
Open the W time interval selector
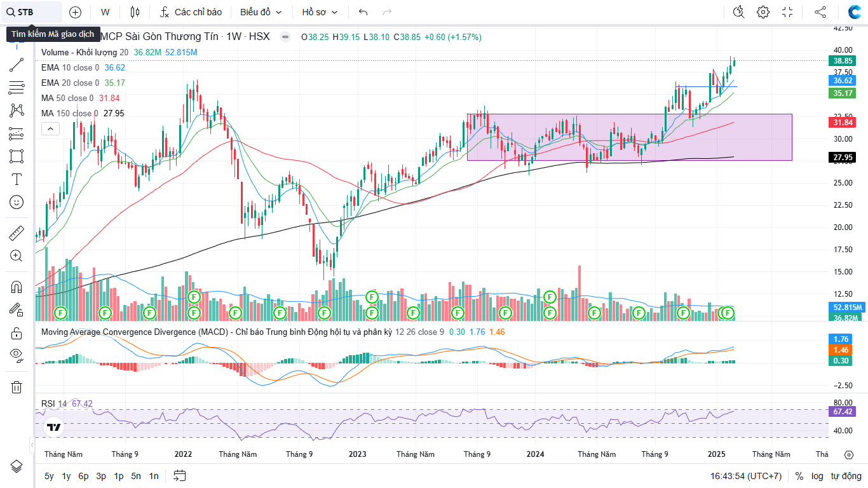[x=105, y=12]
